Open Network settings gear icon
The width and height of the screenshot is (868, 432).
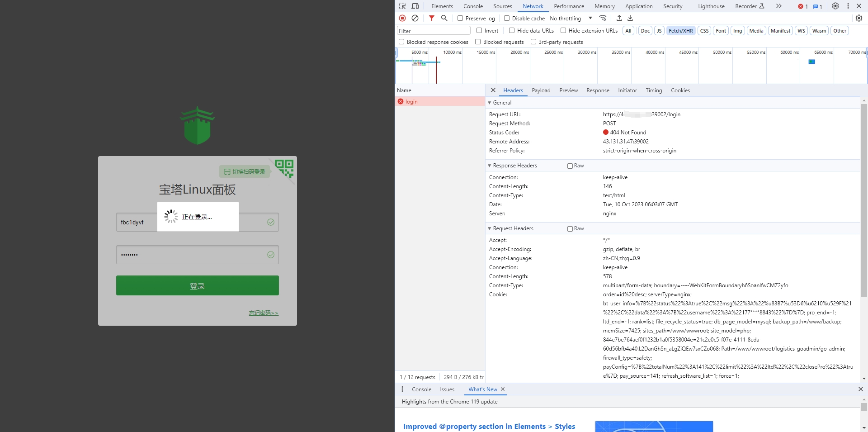click(x=859, y=18)
